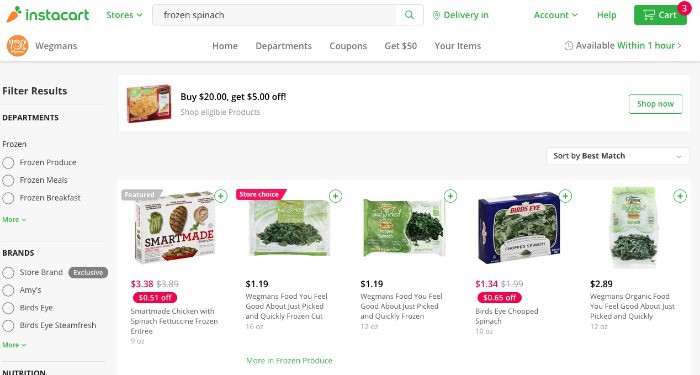The width and height of the screenshot is (700, 375).
Task: Open More in Frozen Produce link
Action: 289,360
